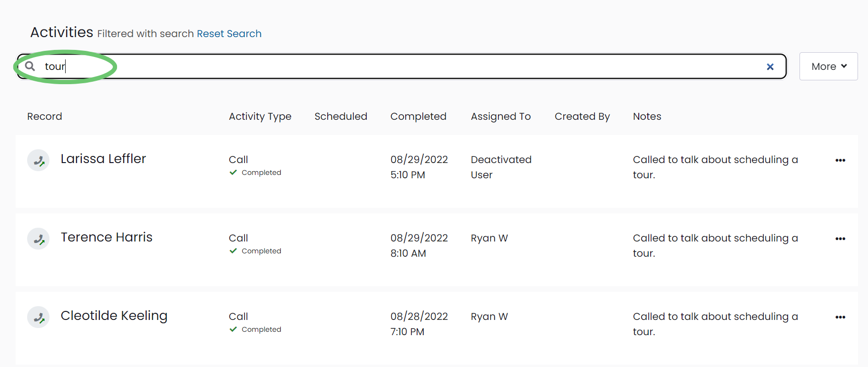Viewport: 868px width, 367px height.
Task: Click Ryan W in Terence Harris row
Action: point(489,238)
